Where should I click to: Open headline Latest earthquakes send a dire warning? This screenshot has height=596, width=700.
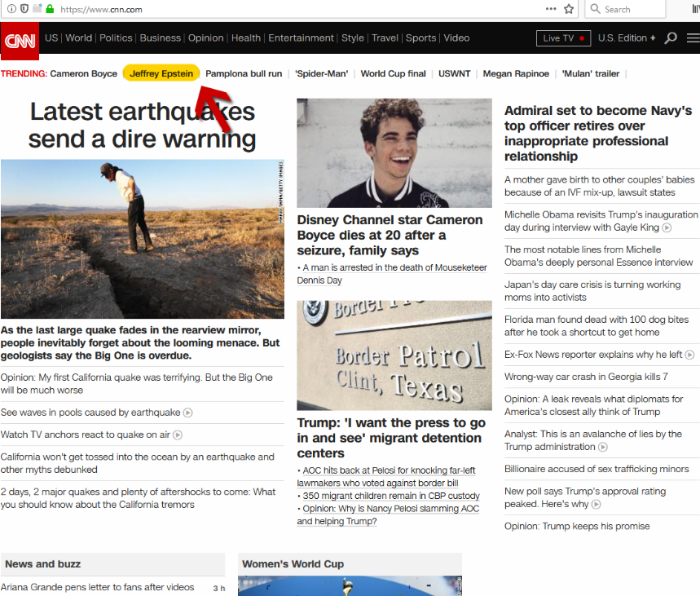point(143,125)
